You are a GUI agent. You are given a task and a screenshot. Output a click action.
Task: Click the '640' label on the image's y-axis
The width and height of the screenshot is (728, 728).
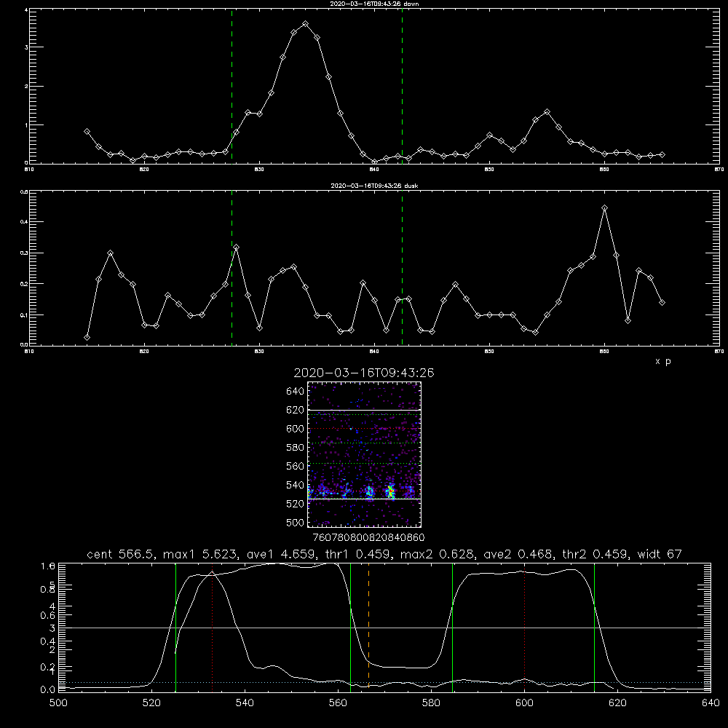pos(296,392)
